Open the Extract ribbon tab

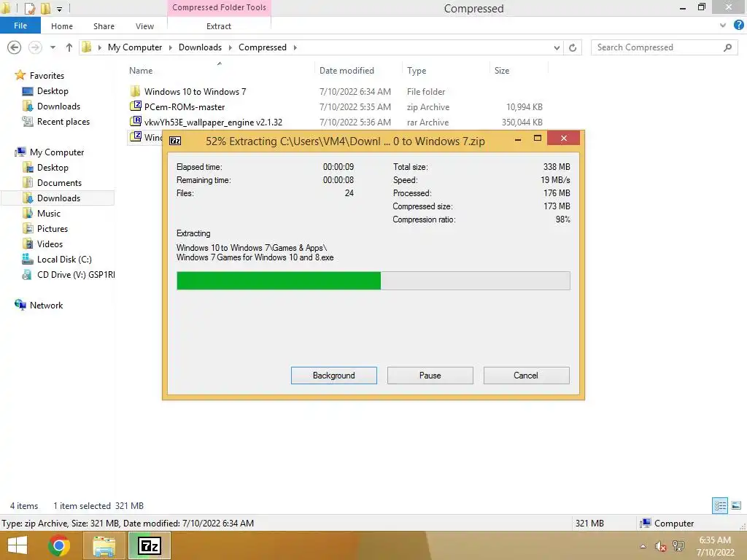(219, 26)
